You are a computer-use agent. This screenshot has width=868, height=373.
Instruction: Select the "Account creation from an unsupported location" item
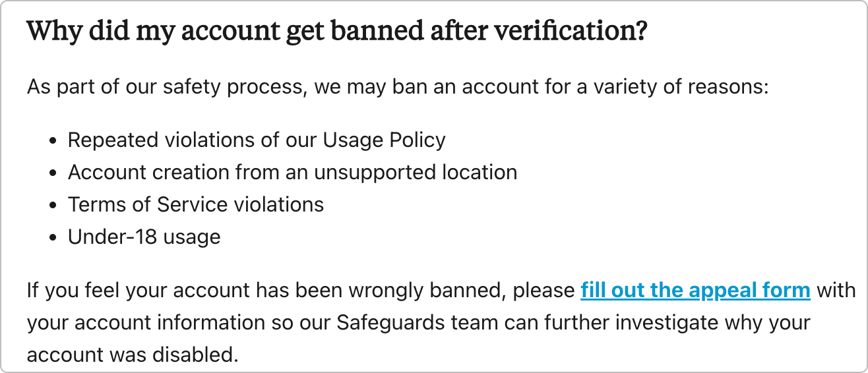(x=292, y=172)
